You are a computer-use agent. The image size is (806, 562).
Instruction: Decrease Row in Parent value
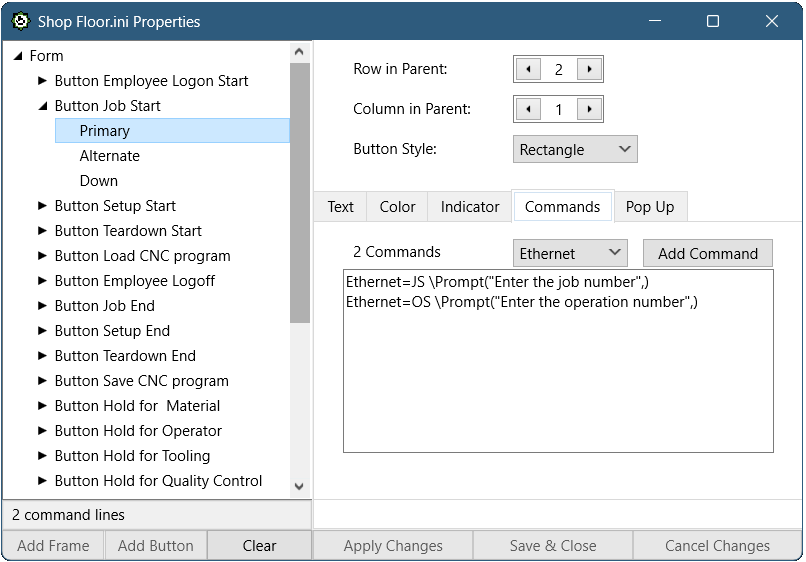pyautogui.click(x=527, y=69)
